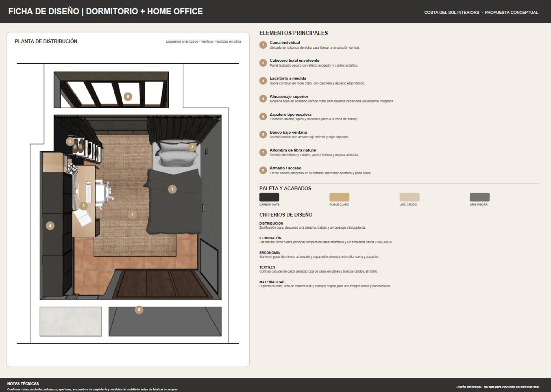The height and width of the screenshot is (392, 551).
Task: Select legend badge 1 beside Cama individual
Action: point(263,45)
